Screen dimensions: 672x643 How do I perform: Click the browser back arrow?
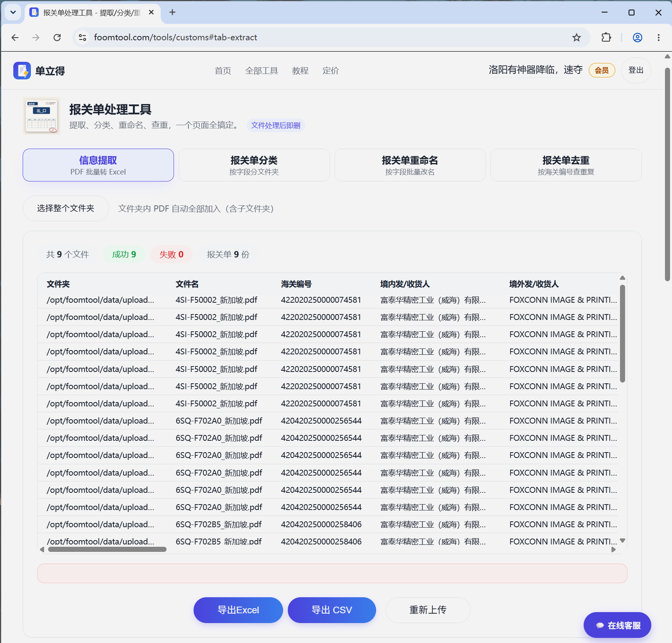(15, 38)
